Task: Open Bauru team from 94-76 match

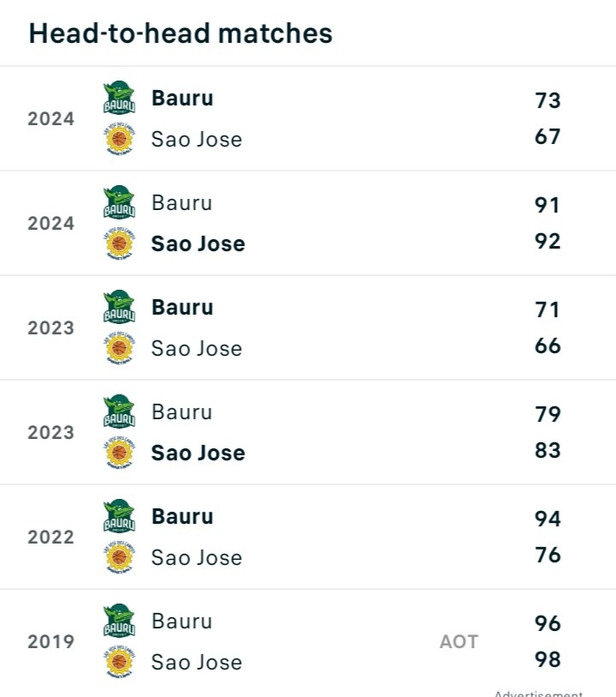Action: pos(182,517)
